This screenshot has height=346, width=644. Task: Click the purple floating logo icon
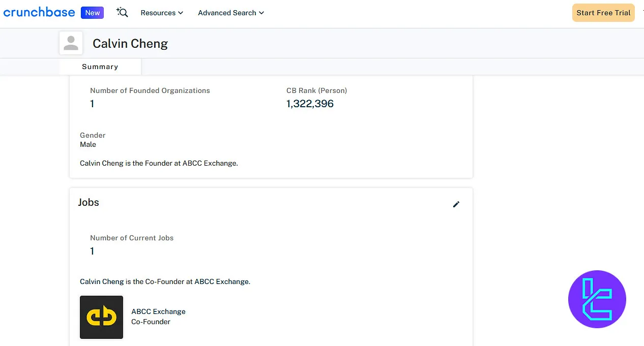pyautogui.click(x=597, y=299)
